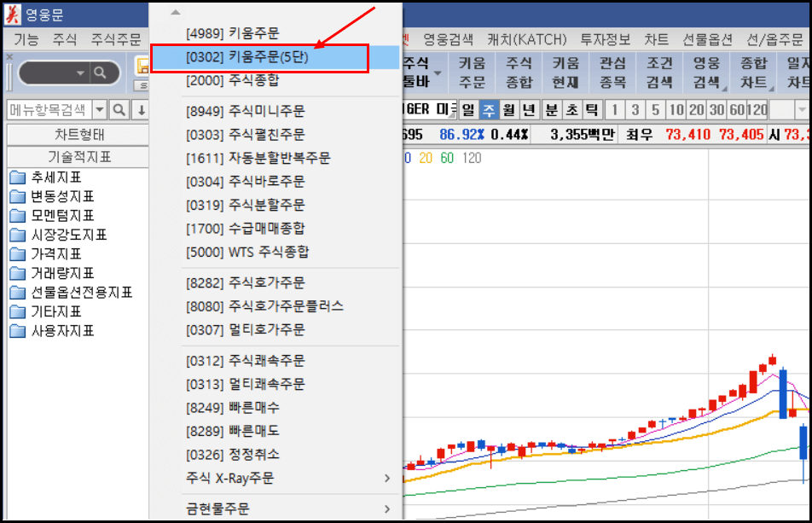Select [8949] 주식미니주문 entry
812x523 pixels.
(275, 111)
